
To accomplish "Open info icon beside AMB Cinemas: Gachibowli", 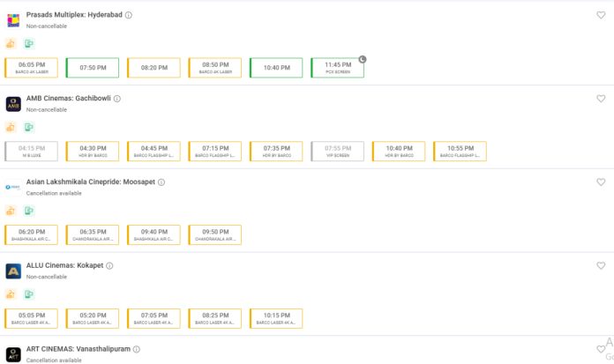I will 117,99.
